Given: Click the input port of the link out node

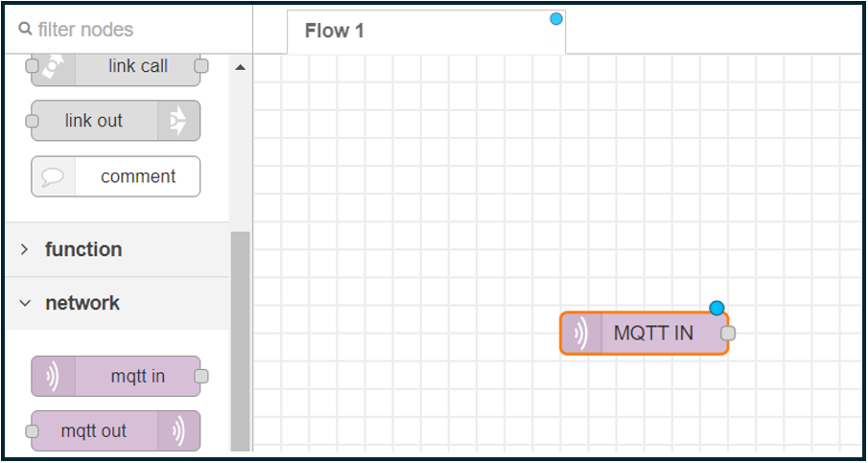Looking at the screenshot, I should 32,121.
